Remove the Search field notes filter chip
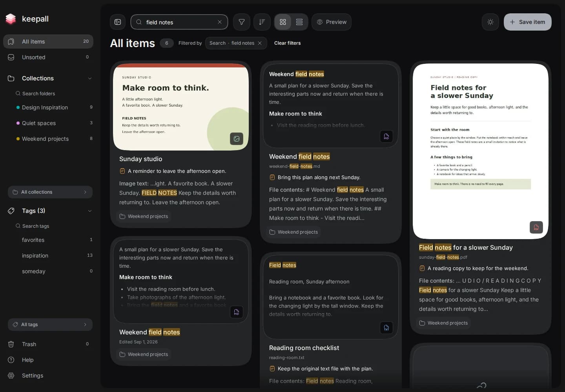This screenshot has width=565, height=392. pos(260,43)
